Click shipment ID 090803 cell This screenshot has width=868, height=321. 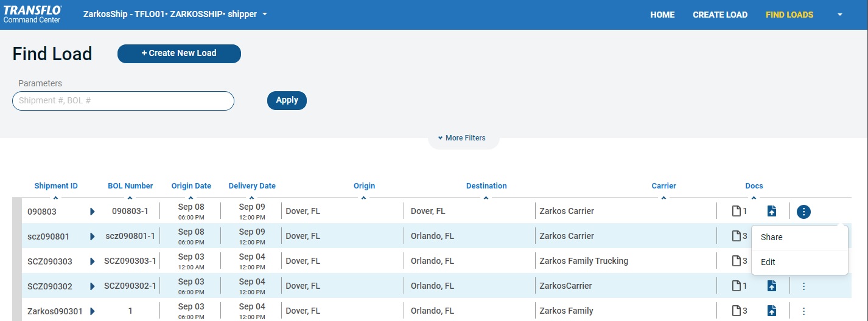point(42,212)
